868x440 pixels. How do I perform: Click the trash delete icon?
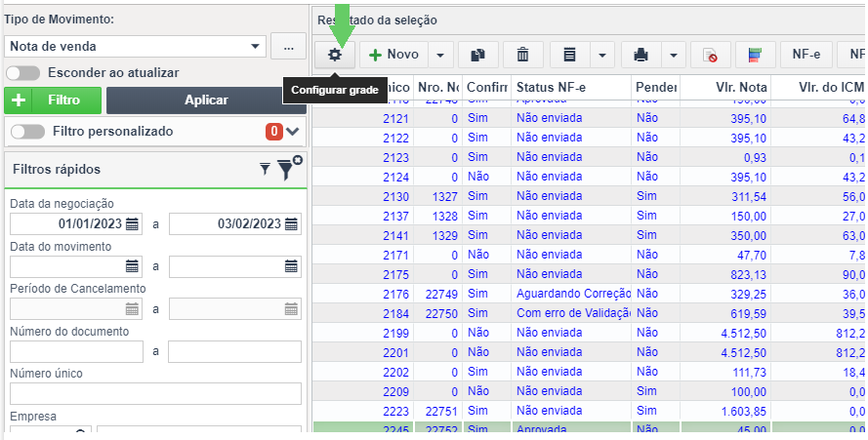pos(522,55)
